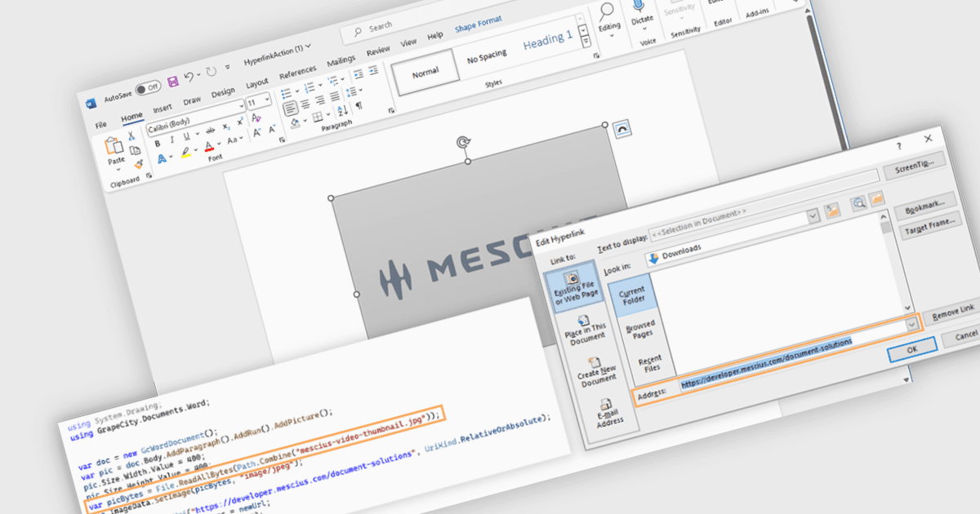Image resolution: width=980 pixels, height=514 pixels.
Task: Toggle Underline formatting
Action: [x=186, y=136]
